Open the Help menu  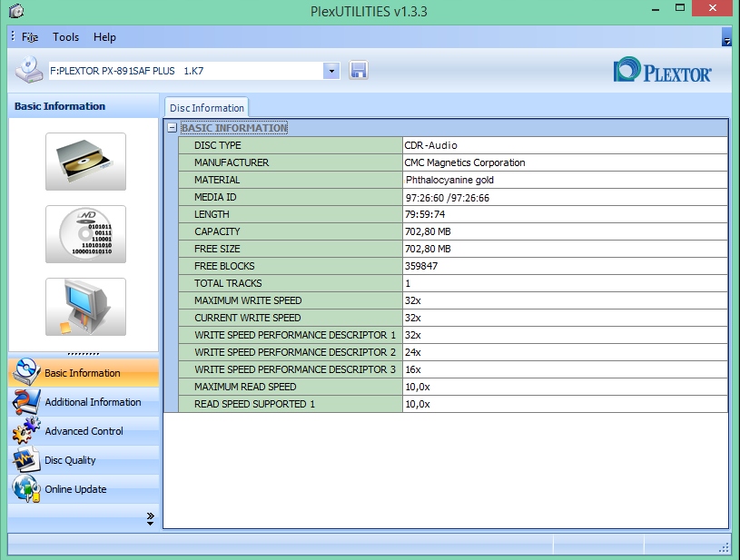(104, 37)
